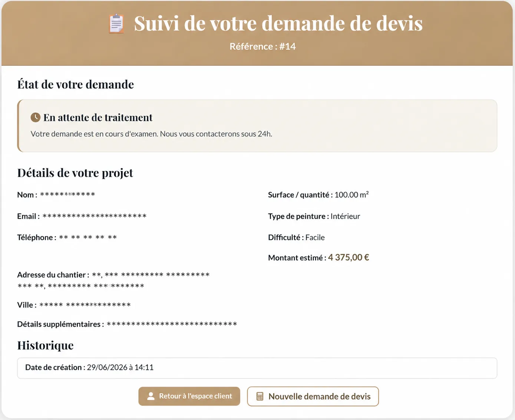This screenshot has height=420, width=515.
Task: Select the Suivi de votre demande de devis title
Action: [278, 23]
